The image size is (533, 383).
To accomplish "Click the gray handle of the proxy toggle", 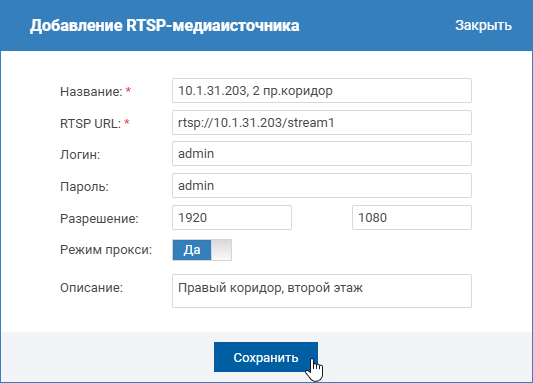I will pyautogui.click(x=221, y=250).
